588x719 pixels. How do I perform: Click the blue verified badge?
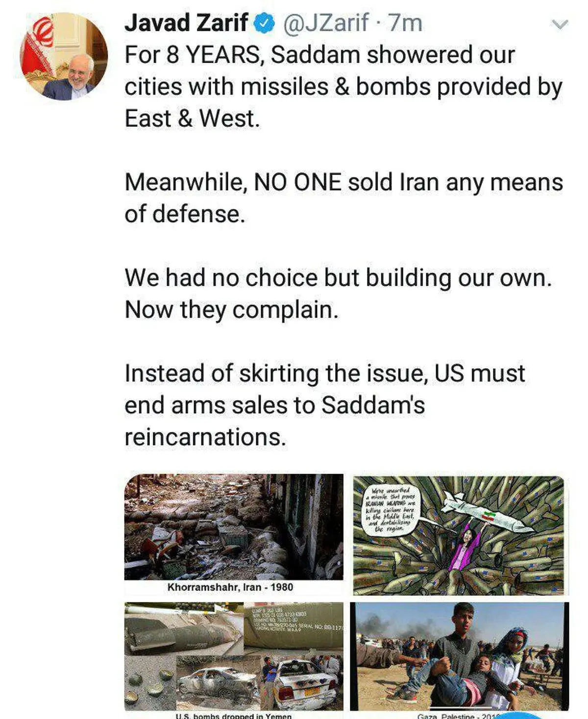pyautogui.click(x=265, y=24)
